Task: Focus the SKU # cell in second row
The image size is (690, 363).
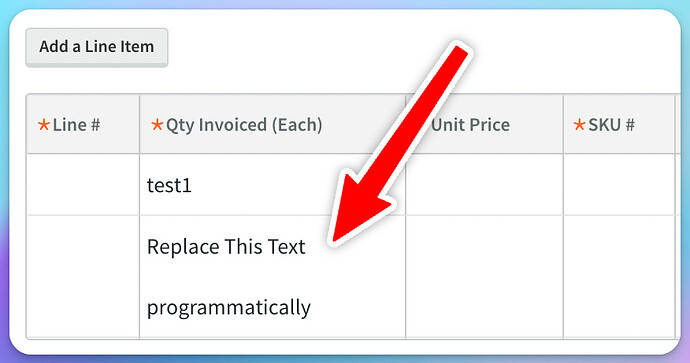Action: [619, 277]
